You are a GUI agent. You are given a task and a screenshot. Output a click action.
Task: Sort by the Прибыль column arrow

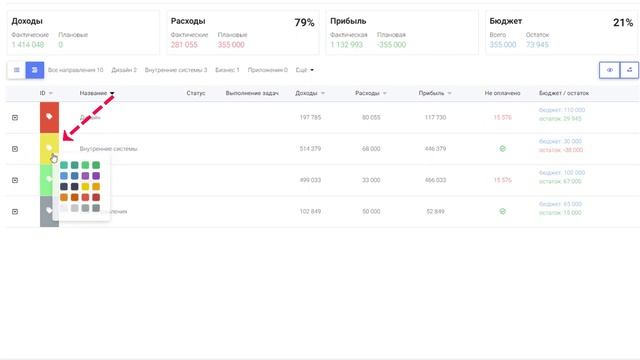pos(449,93)
